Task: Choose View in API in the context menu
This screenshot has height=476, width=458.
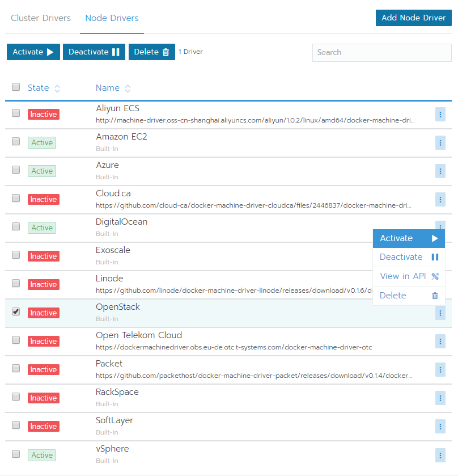Action: click(409, 276)
